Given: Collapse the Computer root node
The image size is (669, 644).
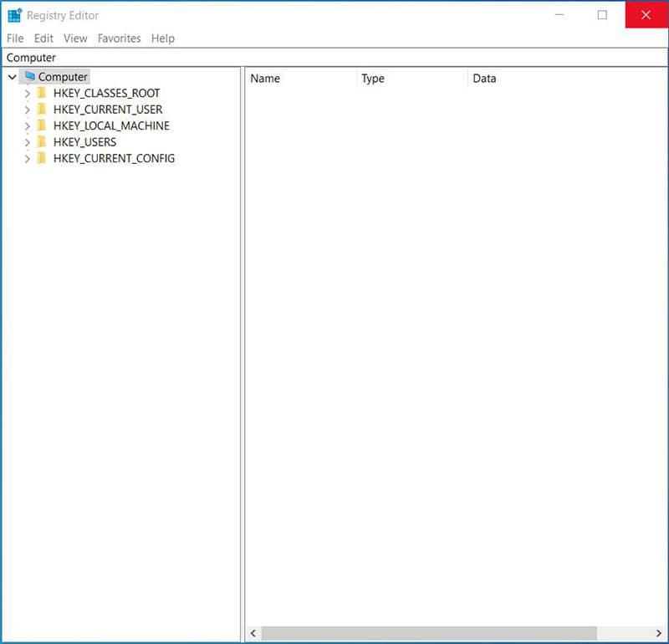Looking at the screenshot, I should click(x=12, y=77).
